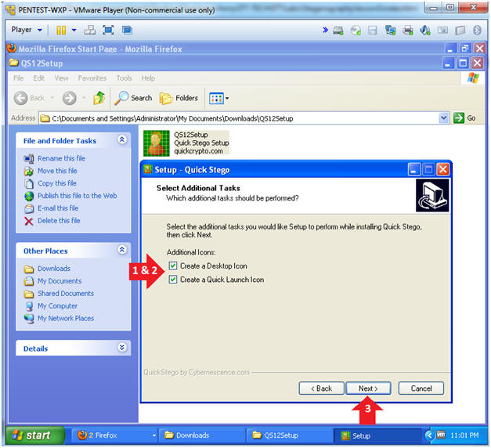Screen dimensions: 491x448
Task: Open the Favorites menu in explorer
Action: click(x=92, y=78)
